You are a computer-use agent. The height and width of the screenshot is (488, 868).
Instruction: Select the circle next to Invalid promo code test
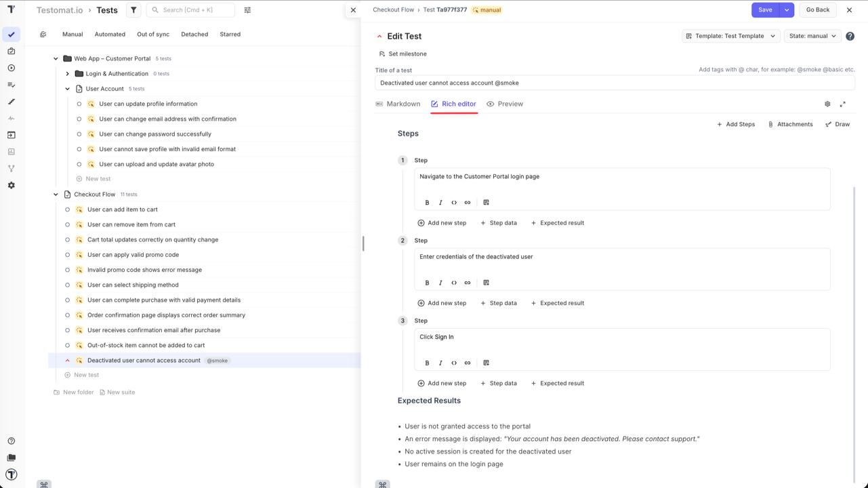[68, 270]
